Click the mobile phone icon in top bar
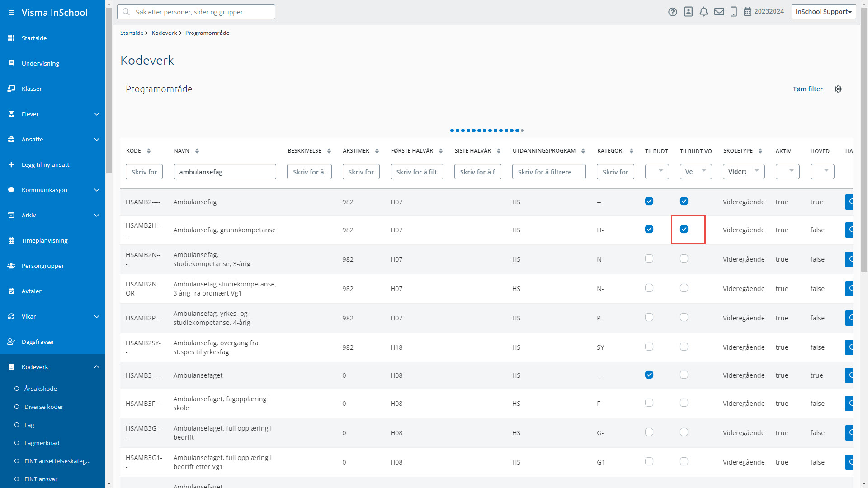 pos(734,12)
